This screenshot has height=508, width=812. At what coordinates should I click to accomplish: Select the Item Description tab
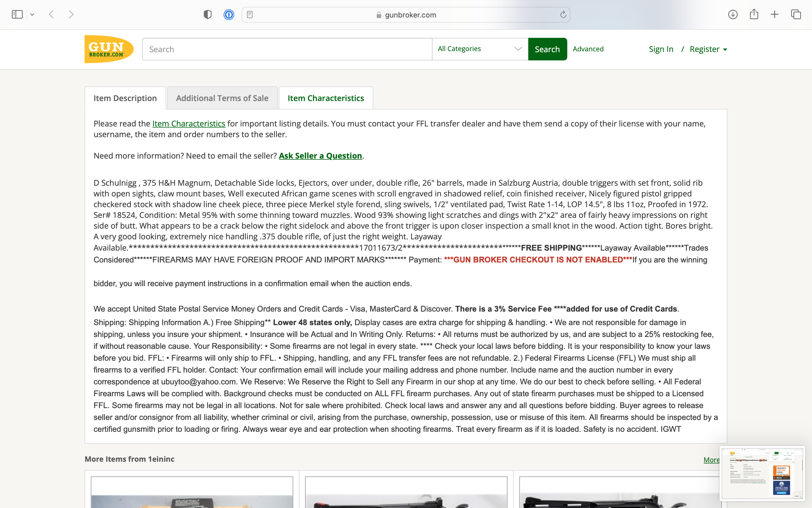(125, 98)
